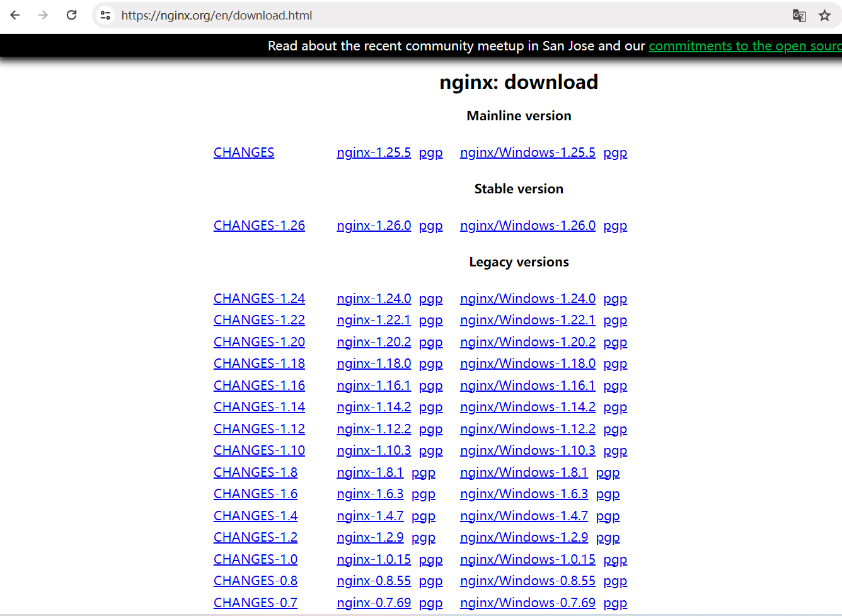Open Google Translate for this page
The height and width of the screenshot is (616, 842).
[799, 15]
